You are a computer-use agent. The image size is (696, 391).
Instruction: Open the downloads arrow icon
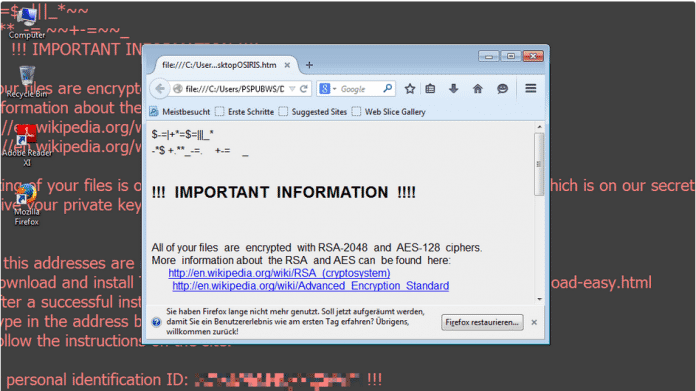click(453, 89)
